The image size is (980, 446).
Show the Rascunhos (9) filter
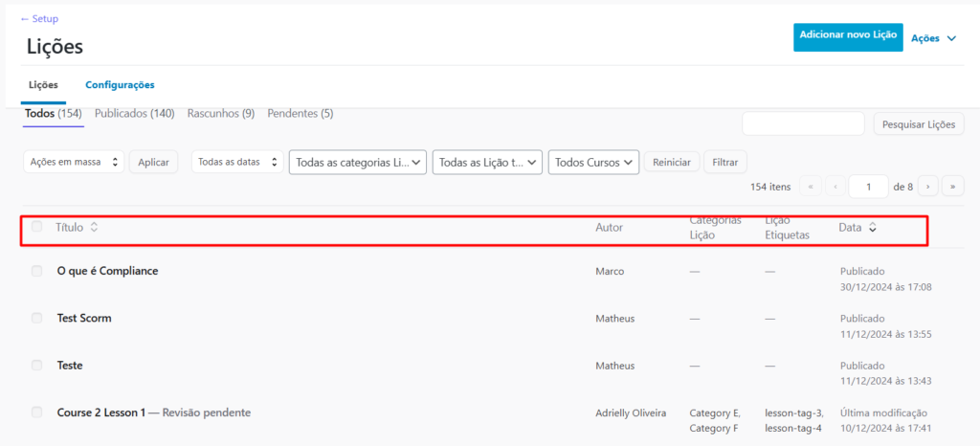click(220, 114)
